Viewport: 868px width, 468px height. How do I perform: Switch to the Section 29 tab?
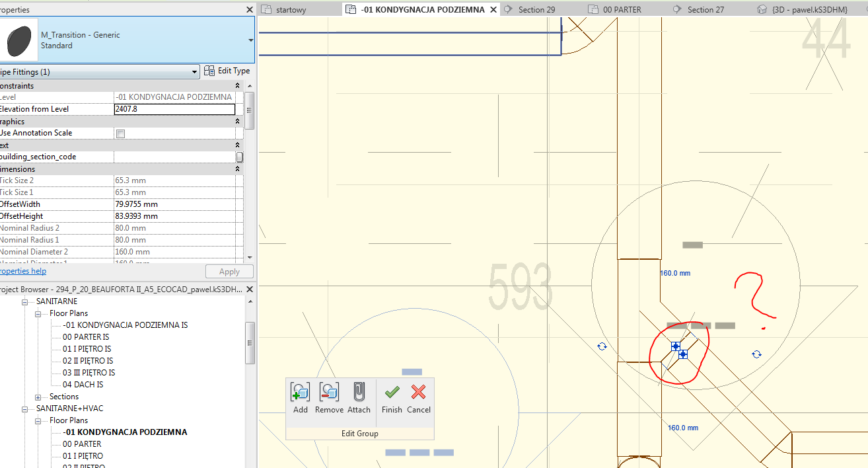pos(536,10)
